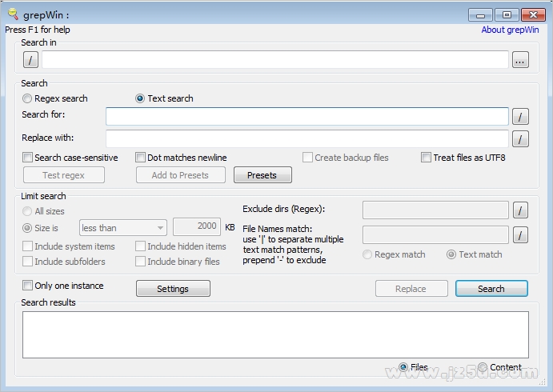Open the Settings dialog button
Image resolution: width=553 pixels, height=392 pixels.
coord(173,289)
